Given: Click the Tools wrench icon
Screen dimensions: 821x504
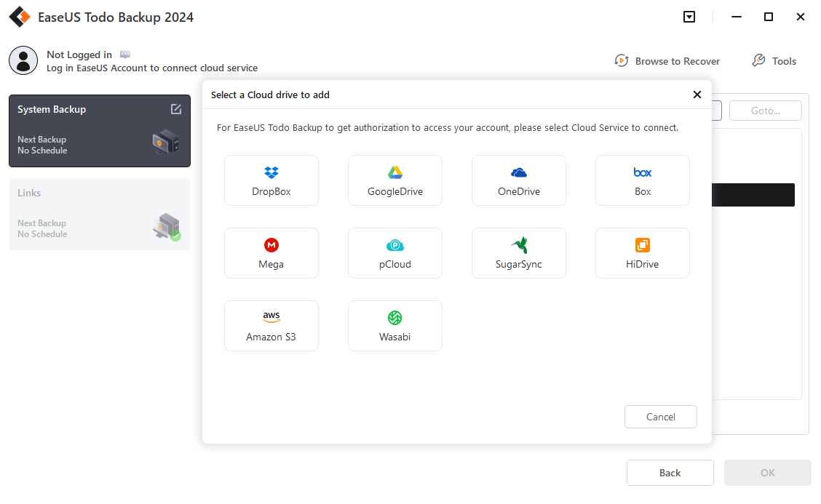Looking at the screenshot, I should point(758,60).
